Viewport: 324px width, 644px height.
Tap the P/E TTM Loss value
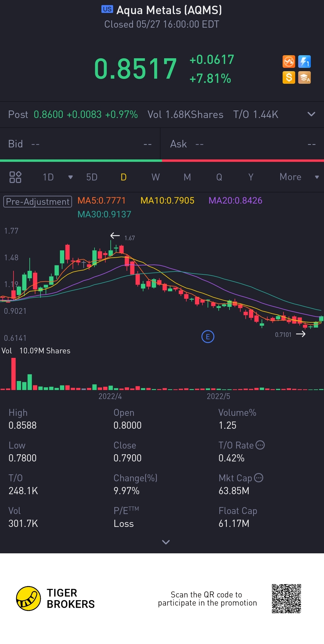[x=124, y=523]
